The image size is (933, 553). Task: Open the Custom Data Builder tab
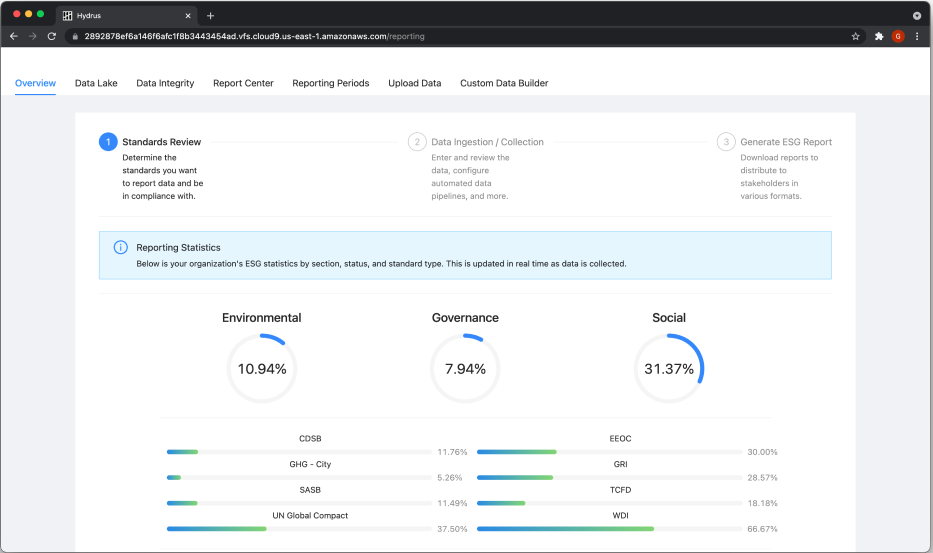[x=504, y=83]
